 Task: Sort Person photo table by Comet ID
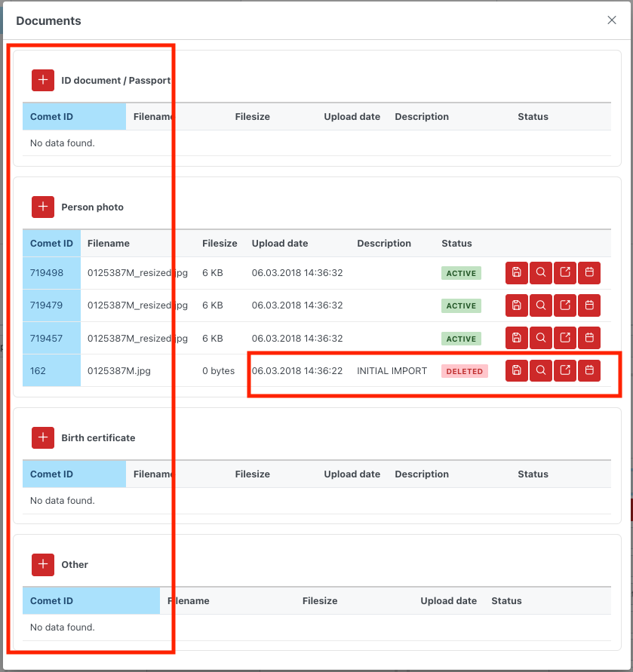(51, 244)
